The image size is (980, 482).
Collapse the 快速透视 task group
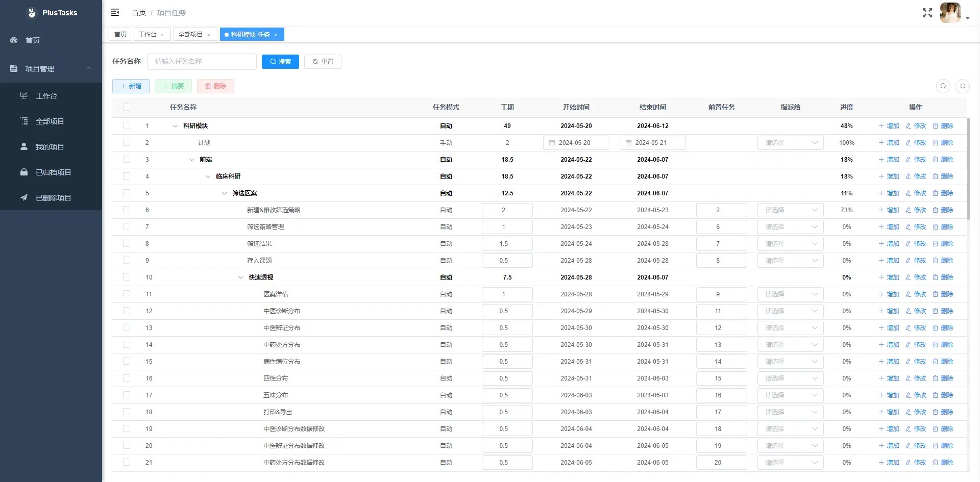coord(240,277)
